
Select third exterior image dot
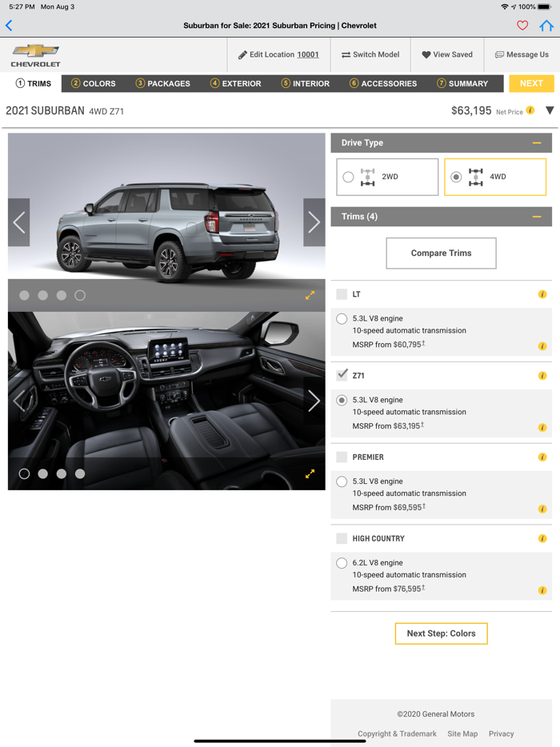62,295
